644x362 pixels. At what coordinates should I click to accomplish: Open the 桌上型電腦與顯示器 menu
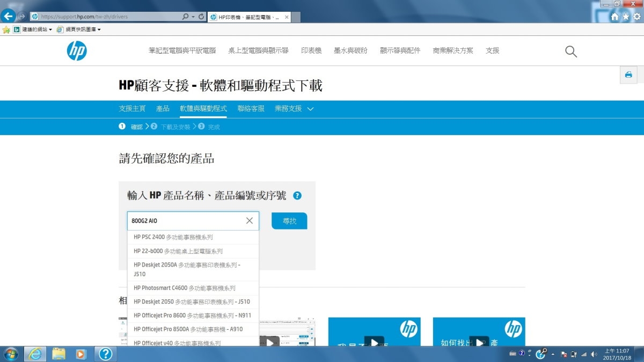point(258,50)
